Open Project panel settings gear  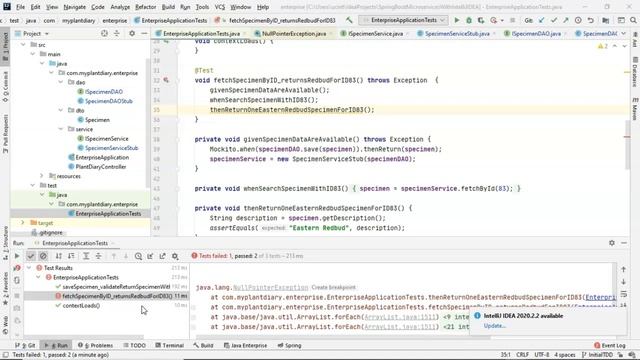pos(132,33)
